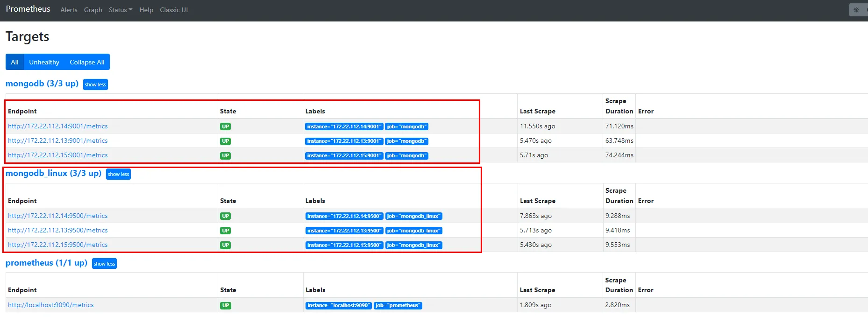
Task: Select last scrape value 11.550s ago
Action: 538,126
